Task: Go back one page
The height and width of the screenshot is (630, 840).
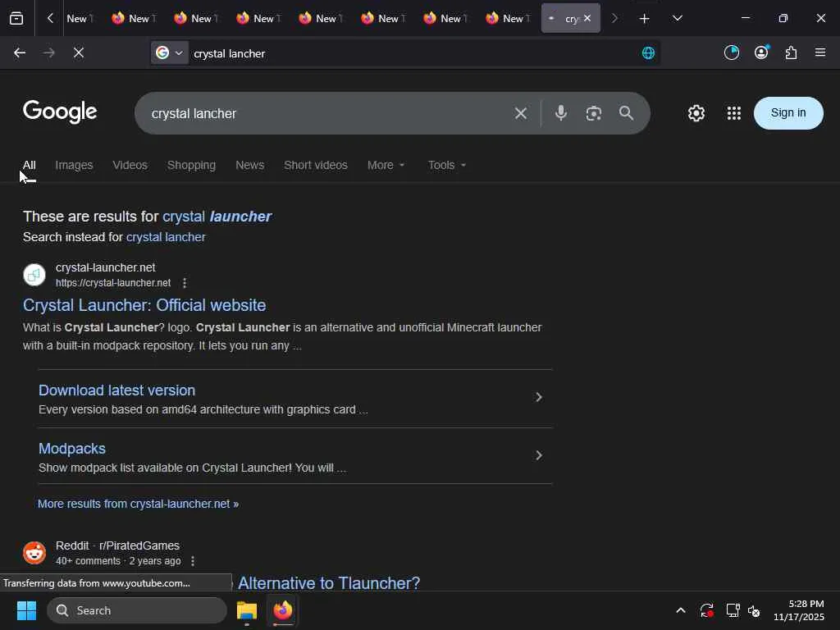Action: pyautogui.click(x=20, y=53)
